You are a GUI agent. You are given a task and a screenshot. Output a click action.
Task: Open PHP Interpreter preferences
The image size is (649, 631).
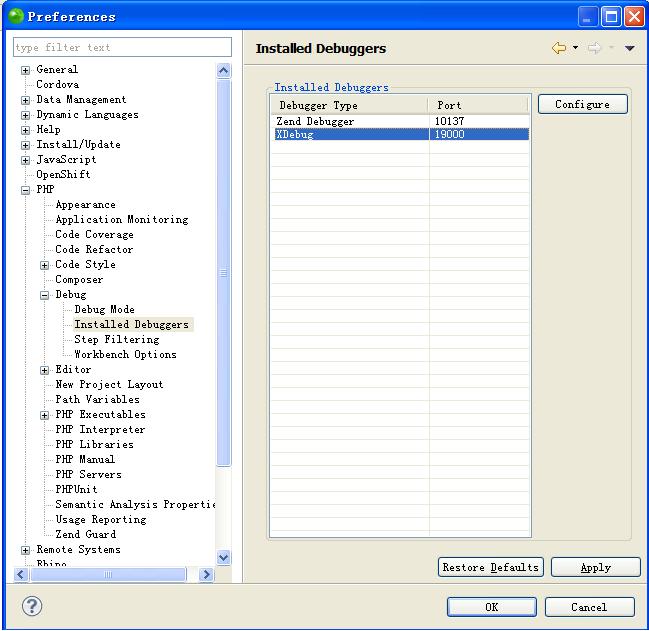pos(100,429)
